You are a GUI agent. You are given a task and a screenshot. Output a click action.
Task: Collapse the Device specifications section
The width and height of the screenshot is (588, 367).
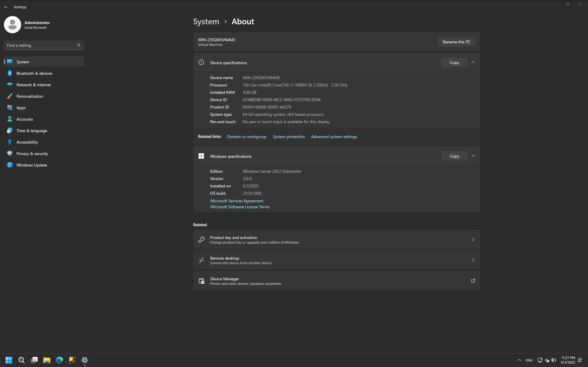pyautogui.click(x=473, y=62)
